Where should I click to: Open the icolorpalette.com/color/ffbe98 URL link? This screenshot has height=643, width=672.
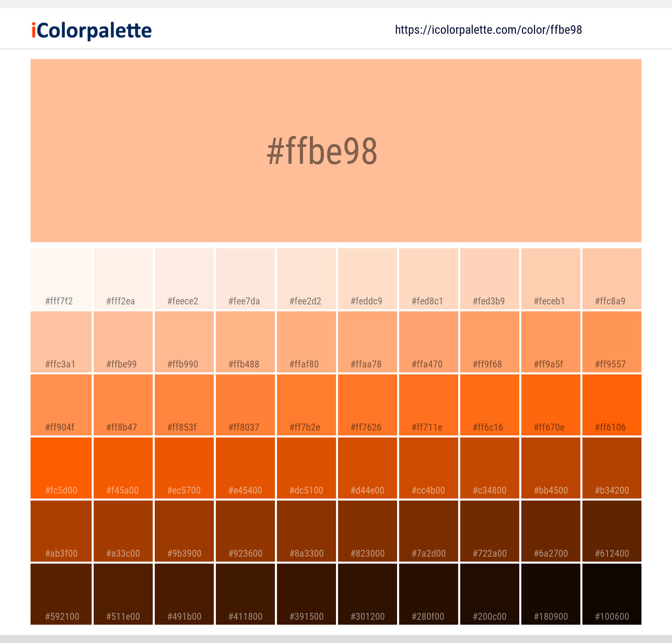click(x=488, y=30)
